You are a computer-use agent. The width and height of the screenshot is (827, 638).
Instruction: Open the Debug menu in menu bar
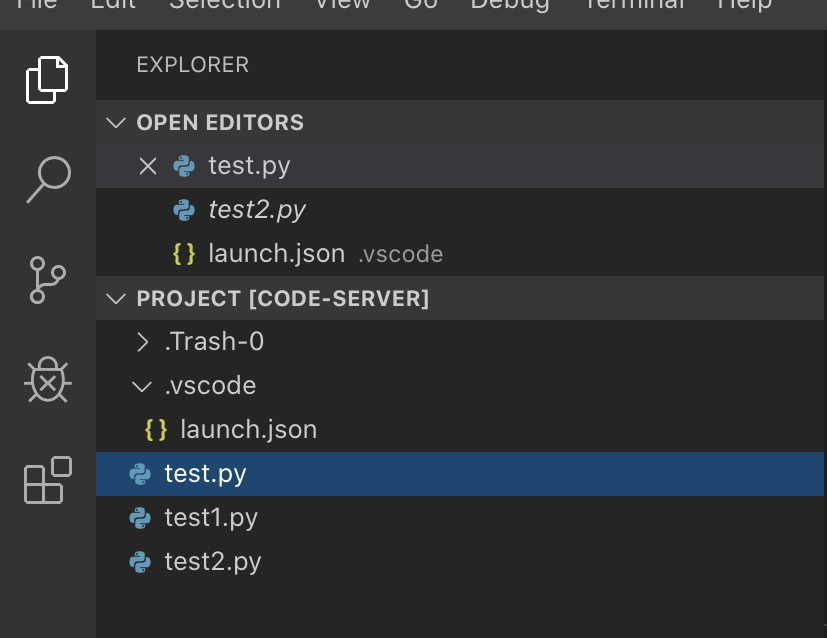[510, 4]
